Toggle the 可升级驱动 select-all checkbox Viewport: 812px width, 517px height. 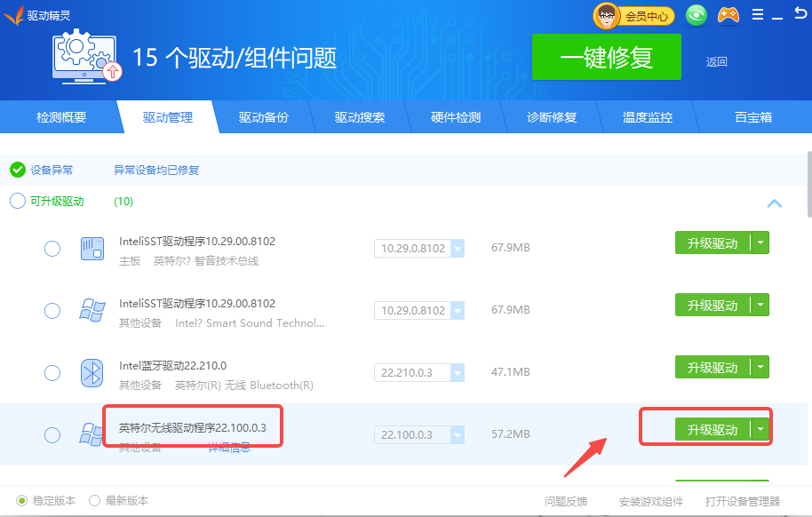coord(18,202)
